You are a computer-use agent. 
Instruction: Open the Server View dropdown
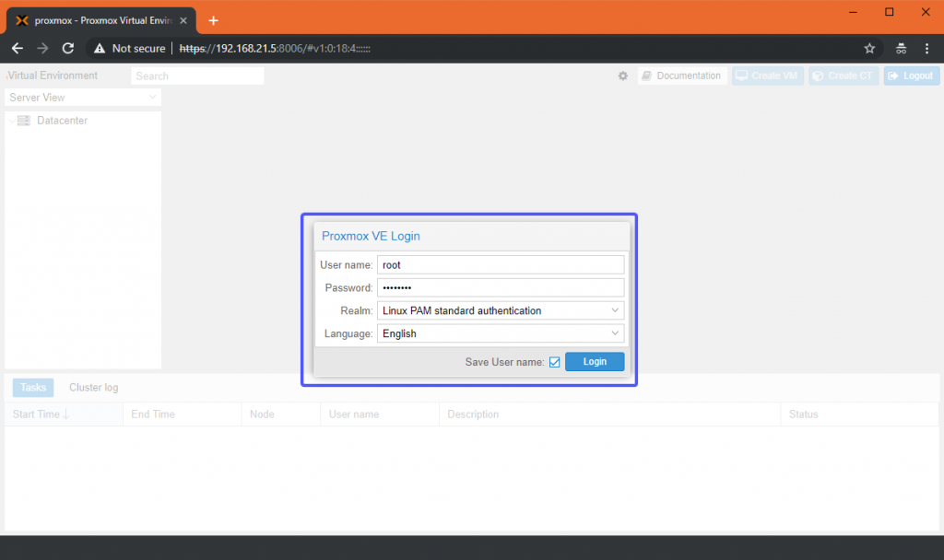[x=83, y=98]
